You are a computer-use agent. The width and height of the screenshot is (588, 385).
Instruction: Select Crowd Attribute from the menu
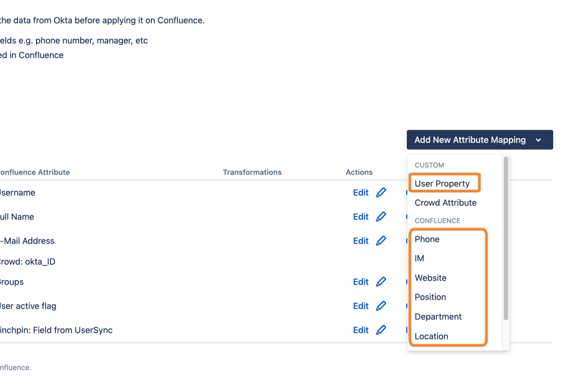coord(445,203)
